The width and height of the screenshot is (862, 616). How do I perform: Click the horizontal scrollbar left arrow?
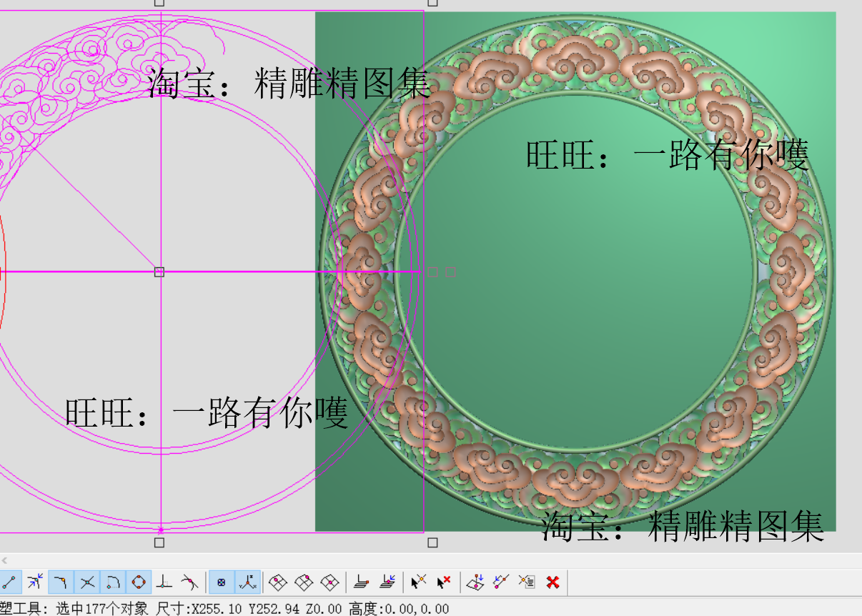(x=4, y=560)
